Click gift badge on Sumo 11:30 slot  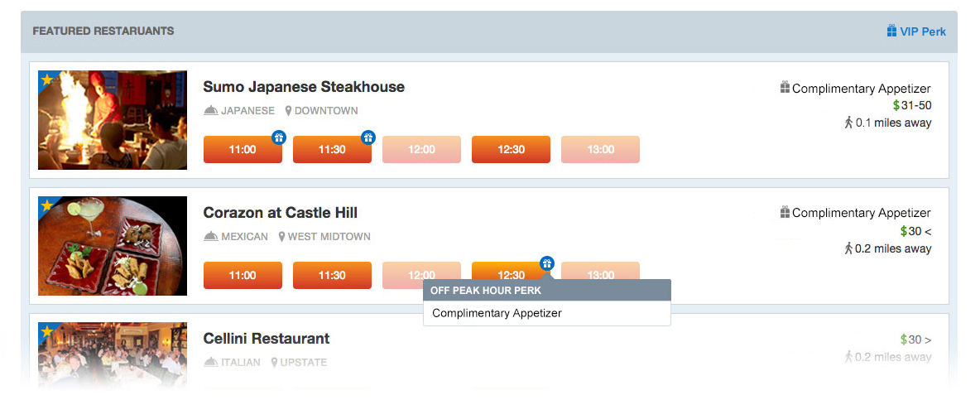tap(369, 137)
